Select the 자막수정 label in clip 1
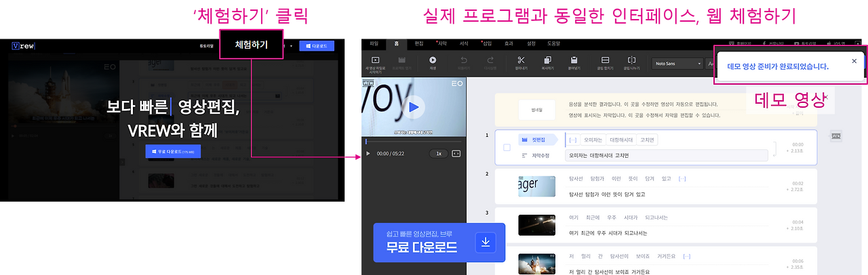The image size is (868, 275). click(540, 156)
